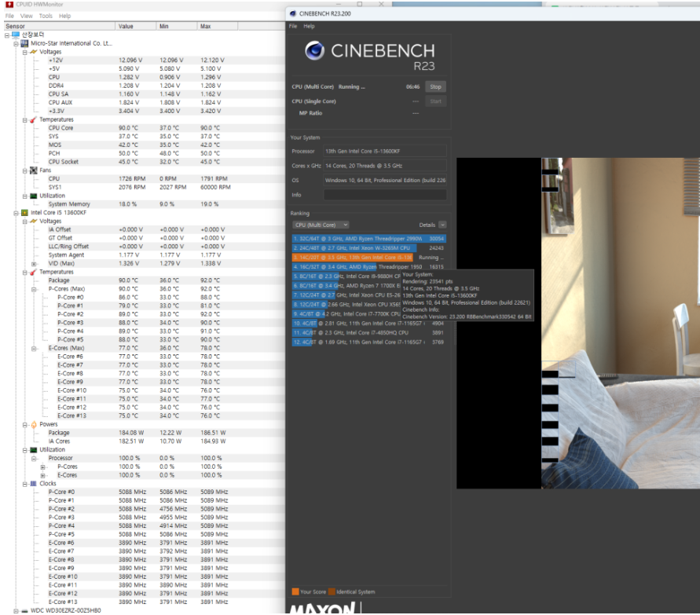
Task: Click the Value column header
Action: (136, 27)
